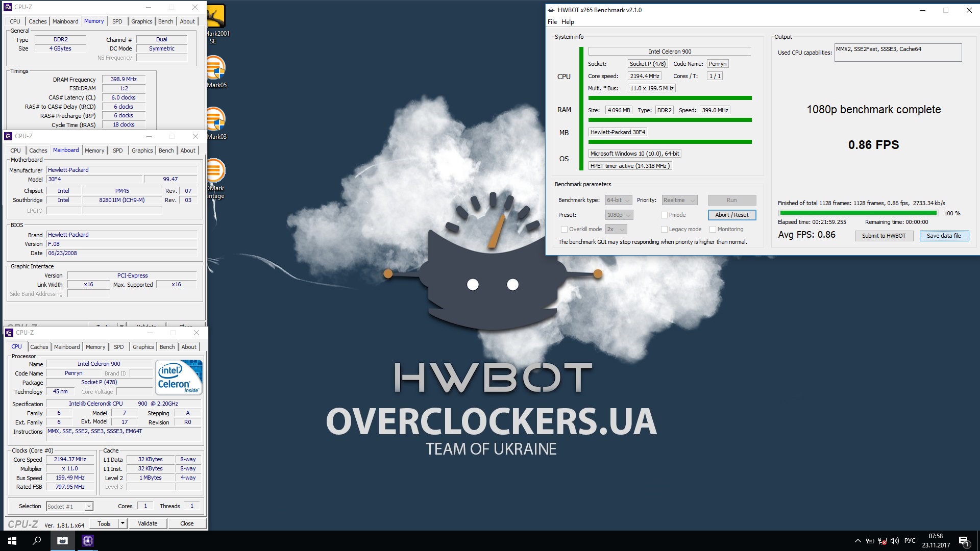Switch to HWBOT x265 taskbar app icon
Viewport: 980px width, 551px height.
pyautogui.click(x=63, y=541)
